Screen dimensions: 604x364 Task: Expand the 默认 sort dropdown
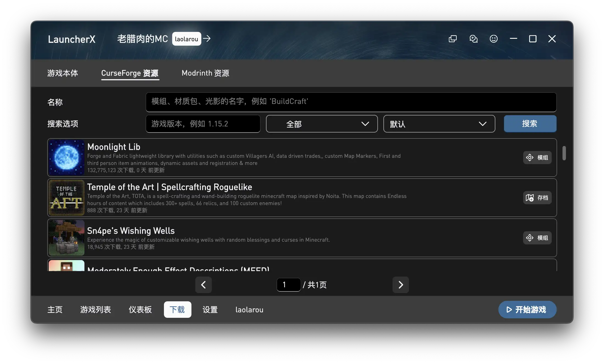click(439, 124)
